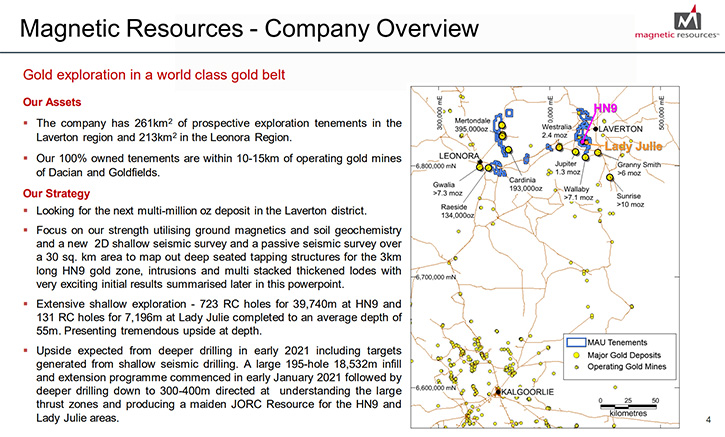Click the 'Raeside 134,000oz' map label
The image size is (725, 437).
[x=457, y=211]
